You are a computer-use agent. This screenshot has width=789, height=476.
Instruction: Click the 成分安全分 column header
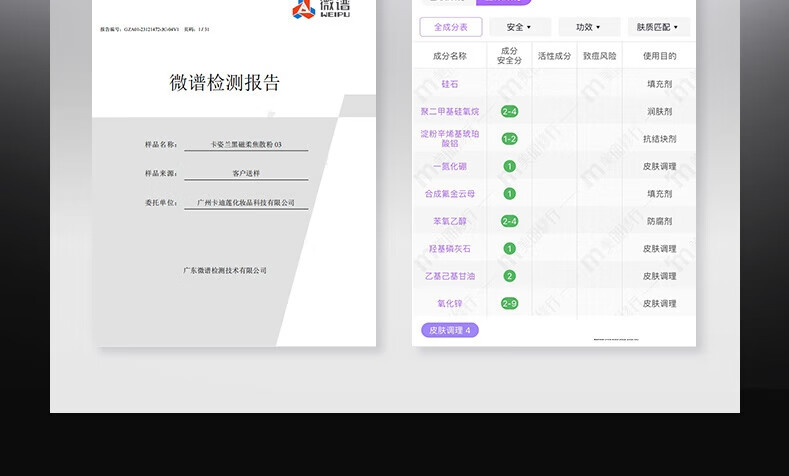509,56
